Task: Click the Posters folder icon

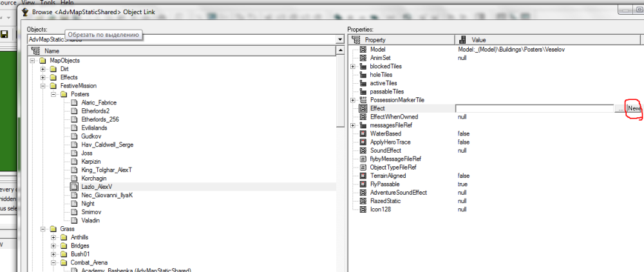Action: tap(63, 94)
